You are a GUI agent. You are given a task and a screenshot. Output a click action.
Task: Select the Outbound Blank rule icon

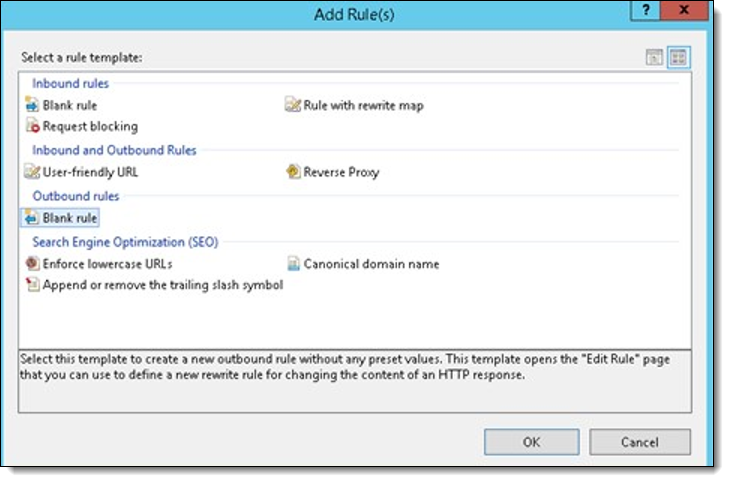click(32, 218)
